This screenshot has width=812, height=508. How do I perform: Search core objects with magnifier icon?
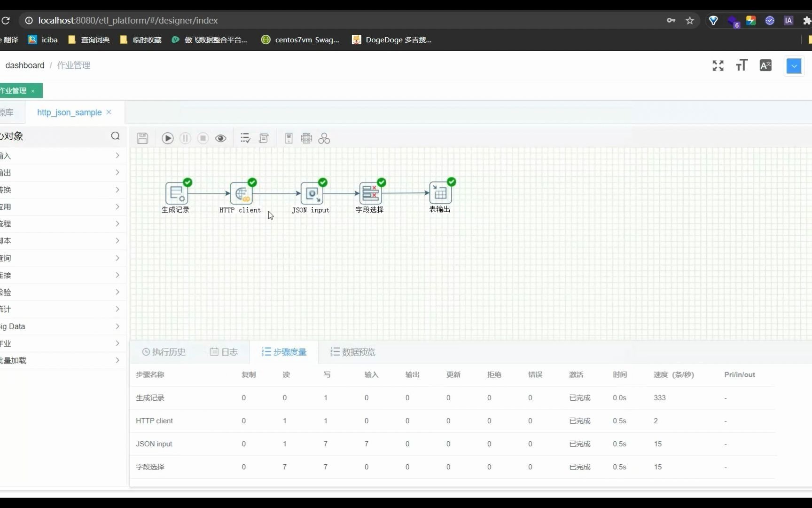(116, 136)
